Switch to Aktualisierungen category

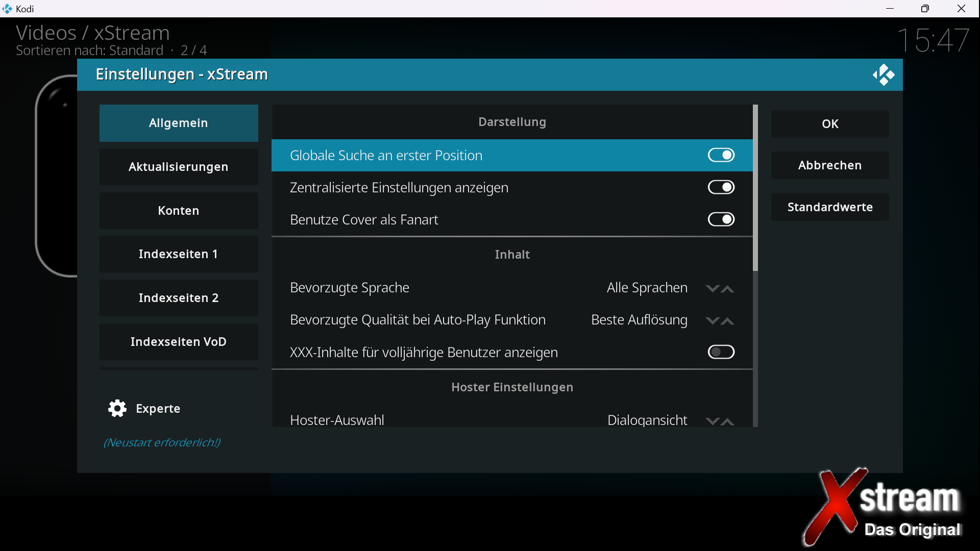179,167
